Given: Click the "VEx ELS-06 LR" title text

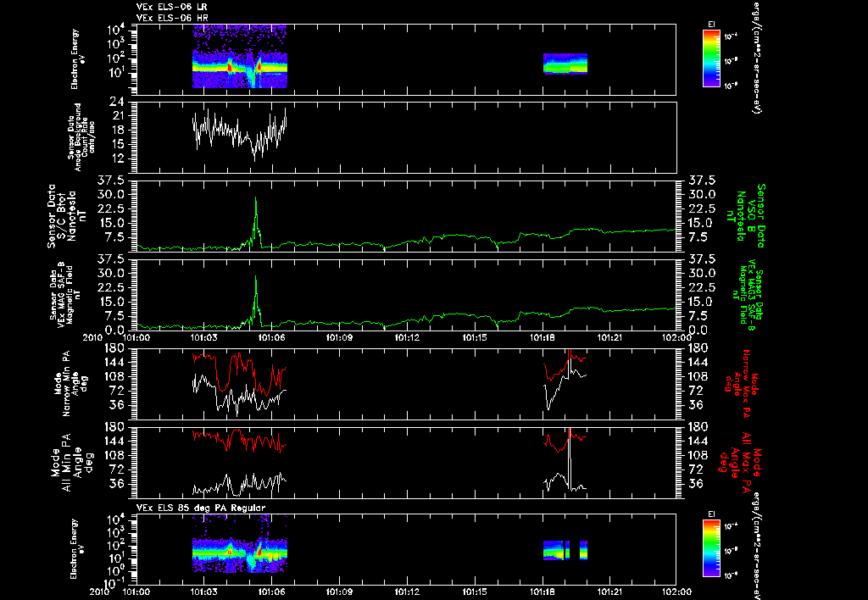Looking at the screenshot, I should coord(171,7).
